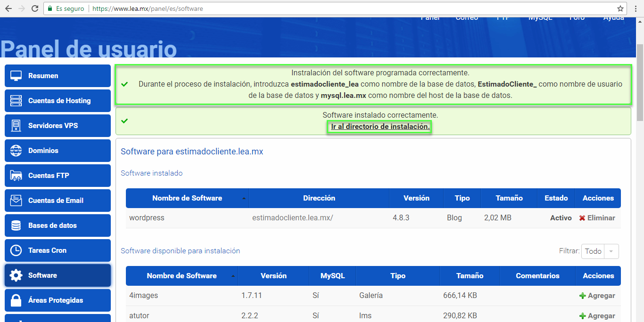Screen dimensions: 644x322
Task: Go to Servidores VPS
Action: click(x=58, y=126)
